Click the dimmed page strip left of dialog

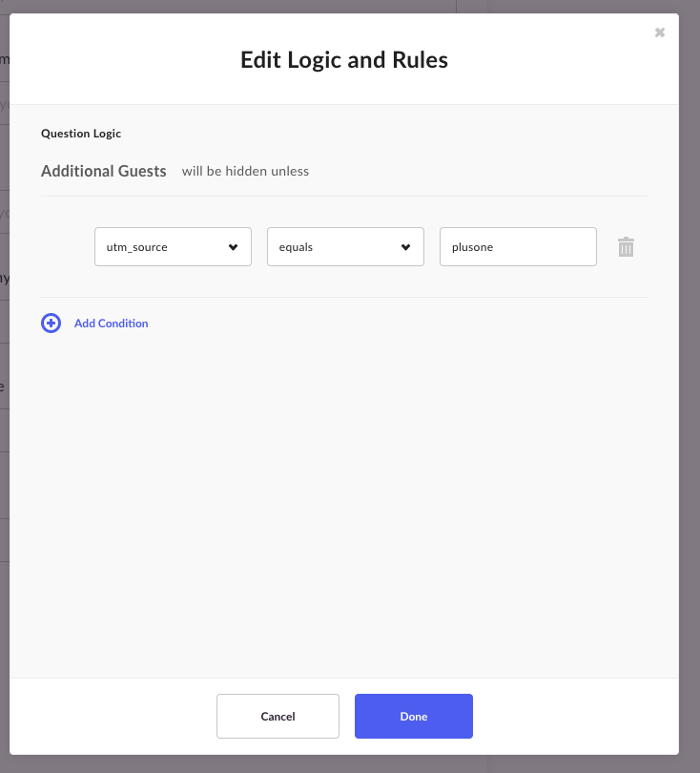[5, 386]
